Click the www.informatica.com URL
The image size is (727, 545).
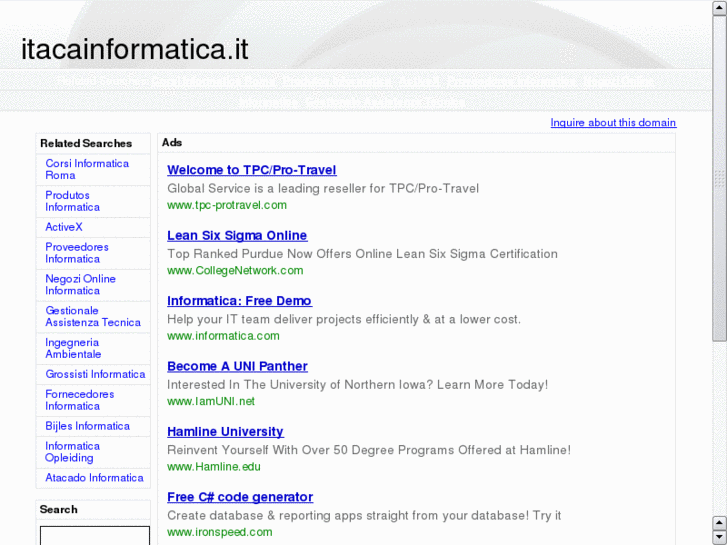[x=223, y=336]
